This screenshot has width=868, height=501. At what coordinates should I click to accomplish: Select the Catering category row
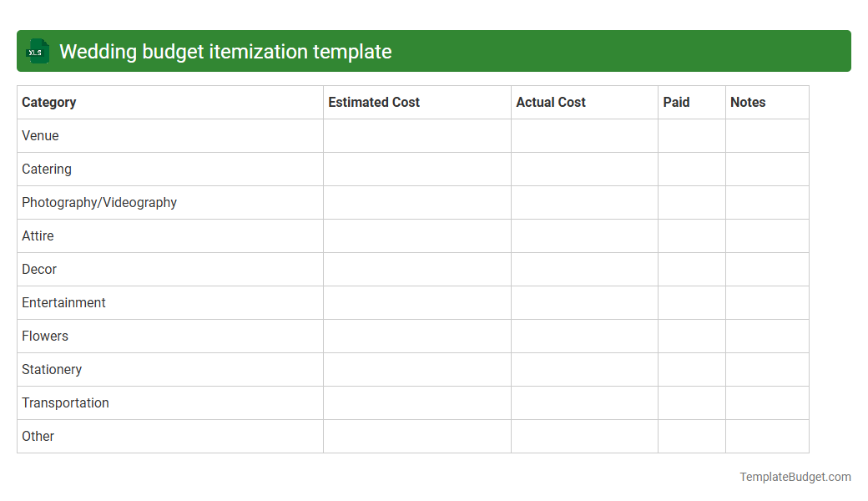pos(47,169)
